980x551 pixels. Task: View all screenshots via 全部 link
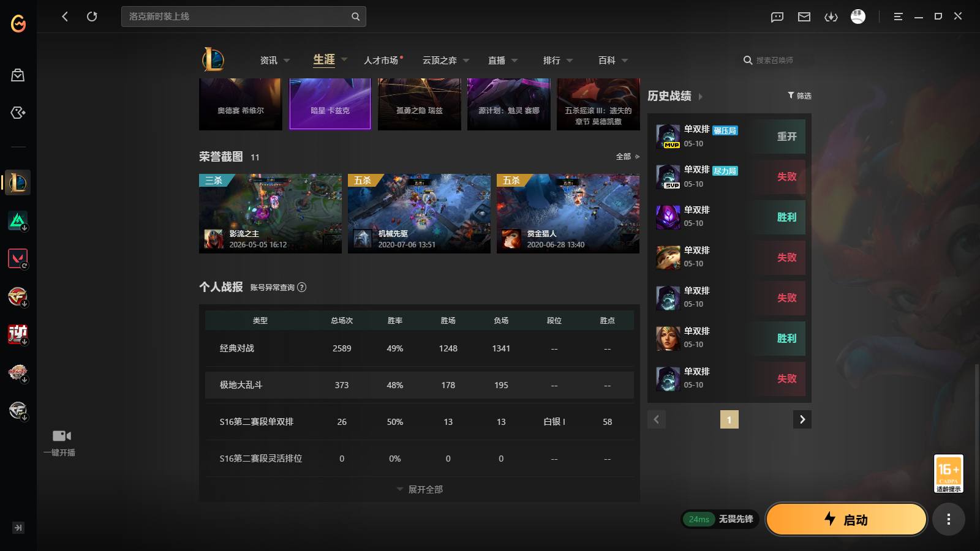(628, 157)
